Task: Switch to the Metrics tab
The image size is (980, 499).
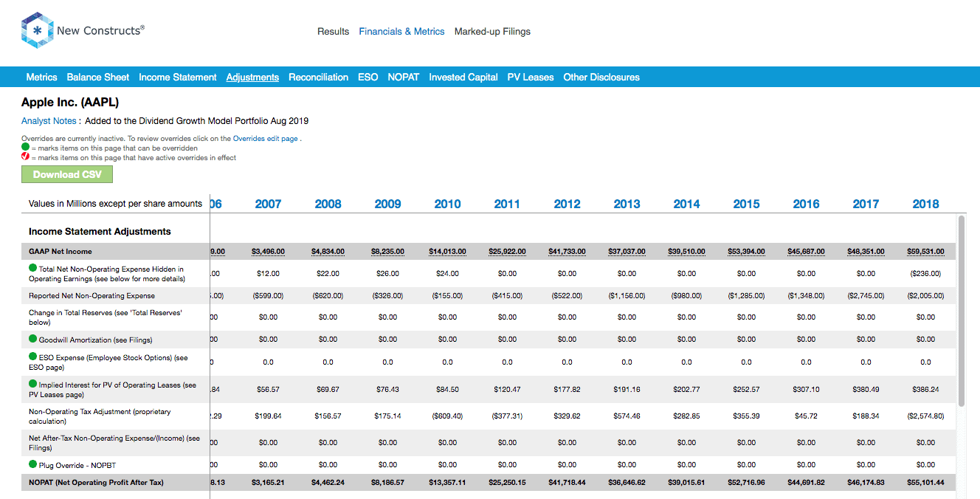Action: [41, 77]
